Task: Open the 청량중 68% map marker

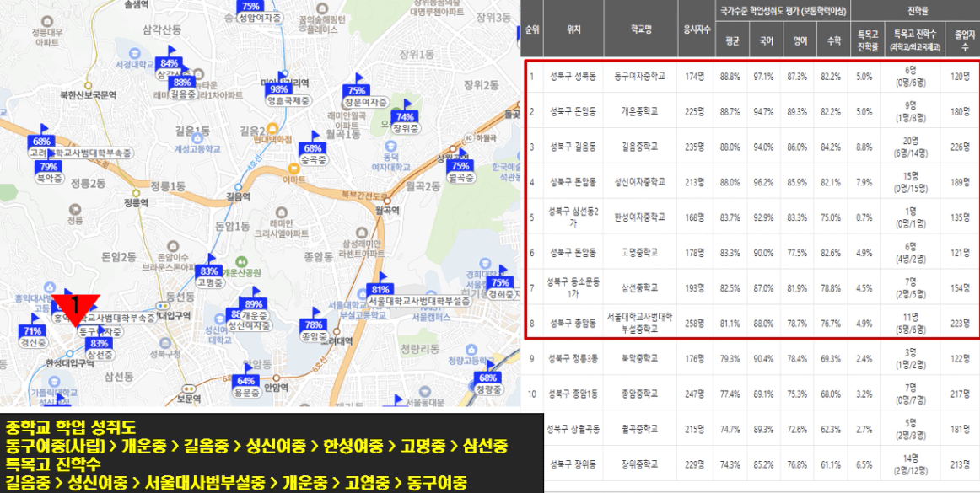Action: [x=487, y=378]
